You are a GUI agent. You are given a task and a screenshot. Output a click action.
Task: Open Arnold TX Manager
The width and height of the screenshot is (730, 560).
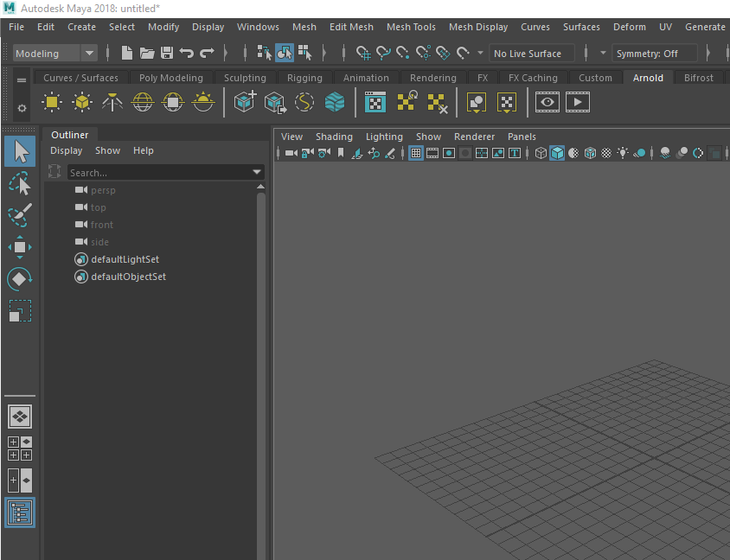tap(375, 102)
